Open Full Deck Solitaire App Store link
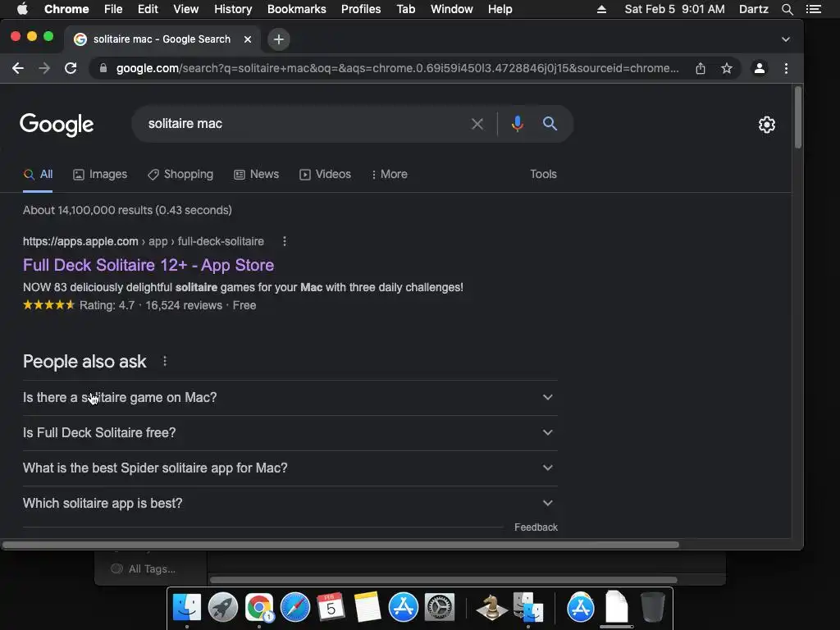This screenshot has height=630, width=840. 148,265
